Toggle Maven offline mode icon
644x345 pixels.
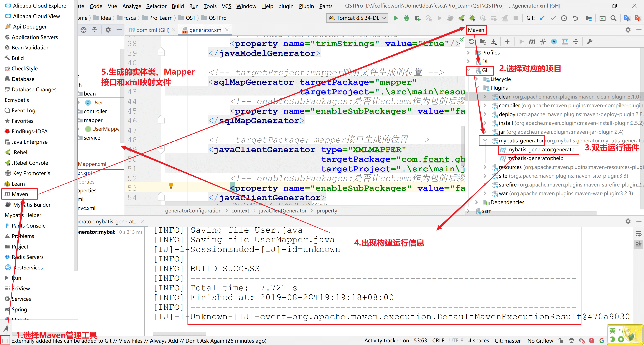(543, 41)
